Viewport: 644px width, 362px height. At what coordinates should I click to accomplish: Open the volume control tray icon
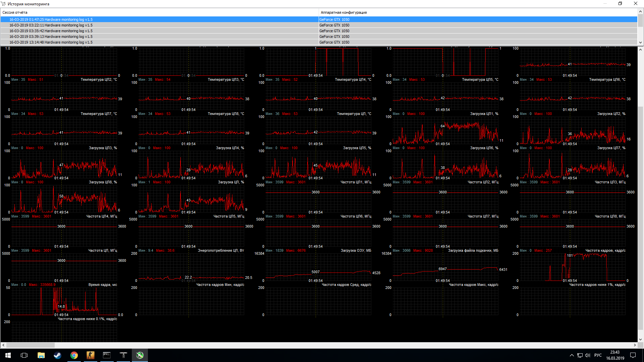(588, 355)
